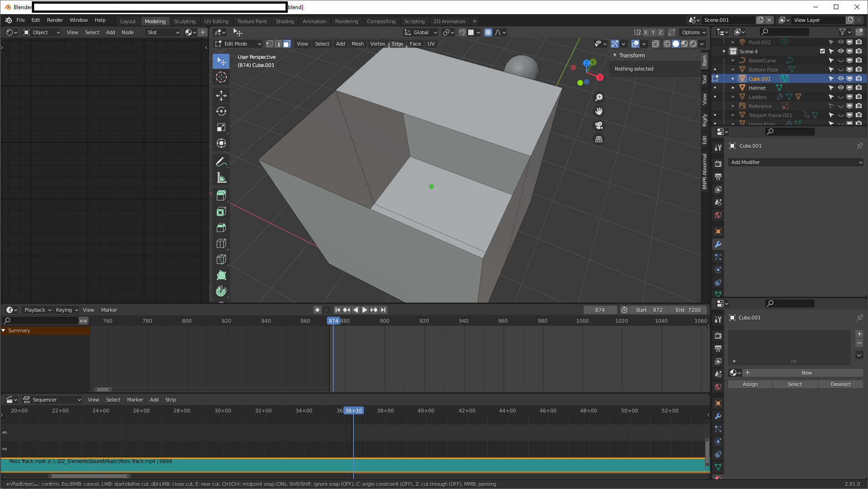Select the Rotate tool

click(x=221, y=112)
